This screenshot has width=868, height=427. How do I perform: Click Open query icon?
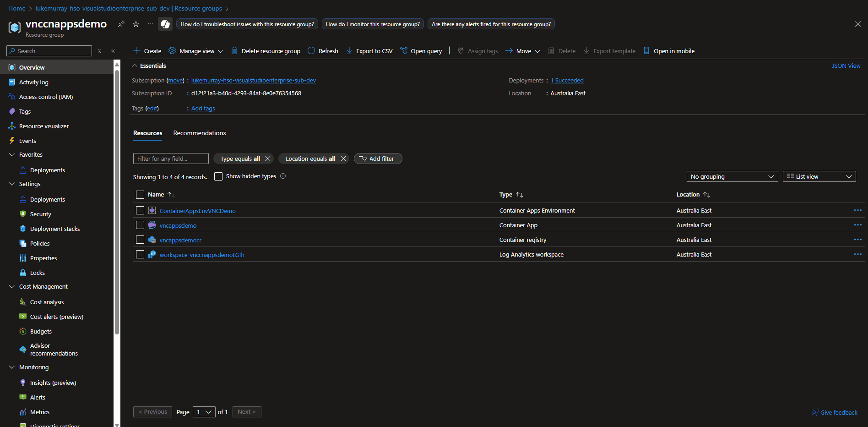pyautogui.click(x=404, y=50)
